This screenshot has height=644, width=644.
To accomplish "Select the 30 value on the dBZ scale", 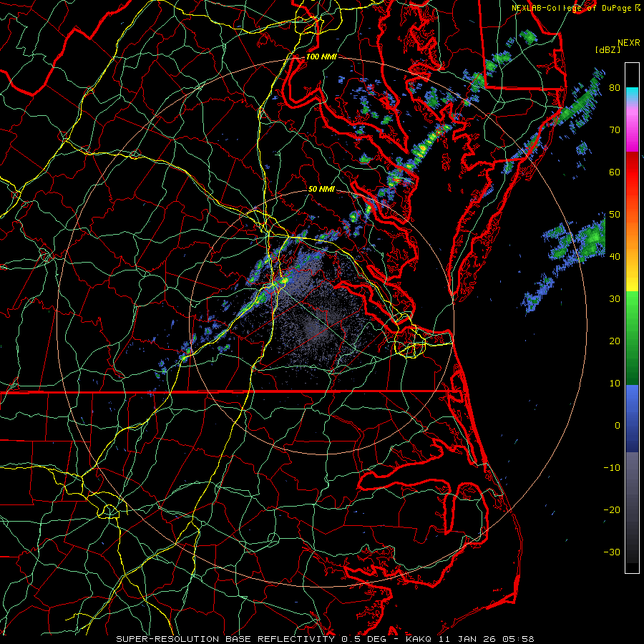I will pos(615,299).
